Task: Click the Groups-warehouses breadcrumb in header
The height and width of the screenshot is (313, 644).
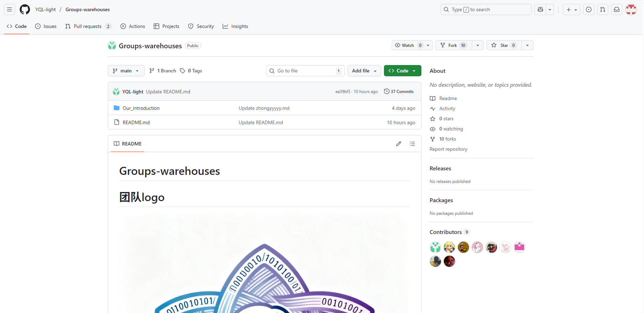Action: 87,9
